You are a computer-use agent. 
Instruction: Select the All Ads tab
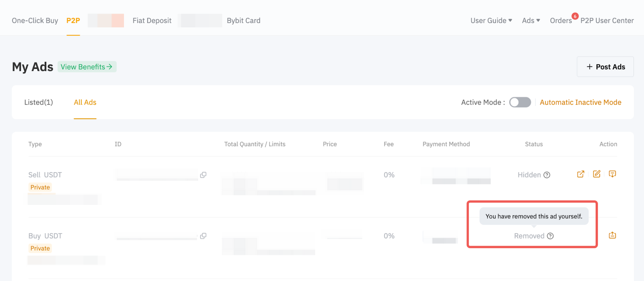[x=85, y=102]
